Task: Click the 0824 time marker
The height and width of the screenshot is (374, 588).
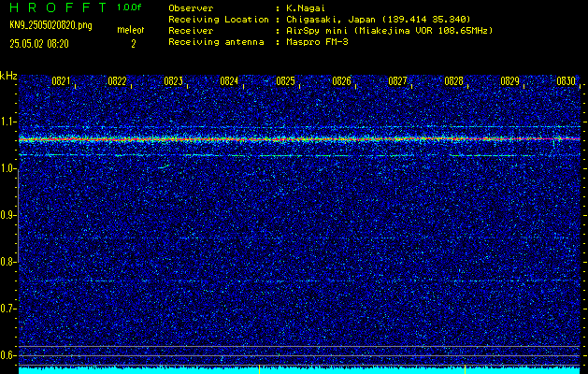Action: (229, 81)
